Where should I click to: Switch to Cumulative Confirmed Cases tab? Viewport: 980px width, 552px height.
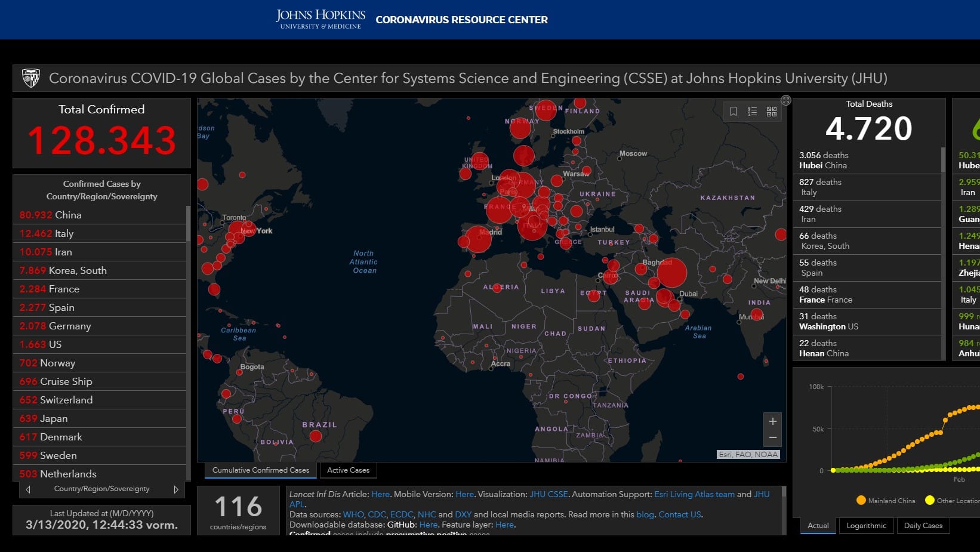click(261, 470)
